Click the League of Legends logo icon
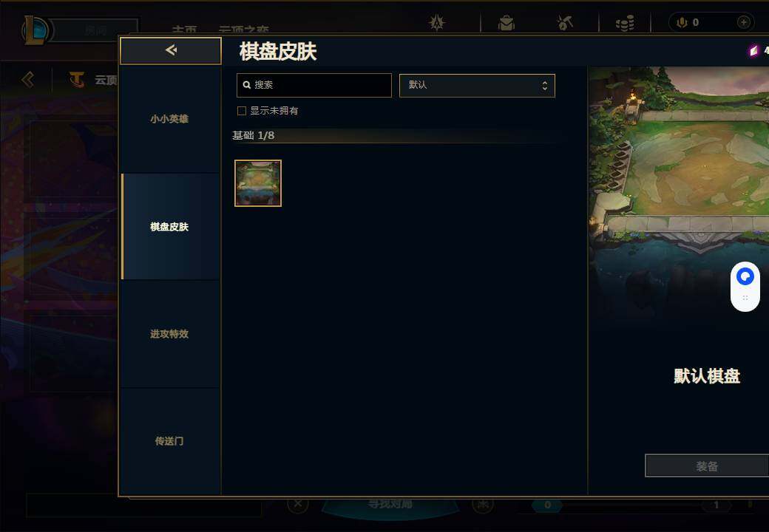This screenshot has width=769, height=532. point(34,30)
